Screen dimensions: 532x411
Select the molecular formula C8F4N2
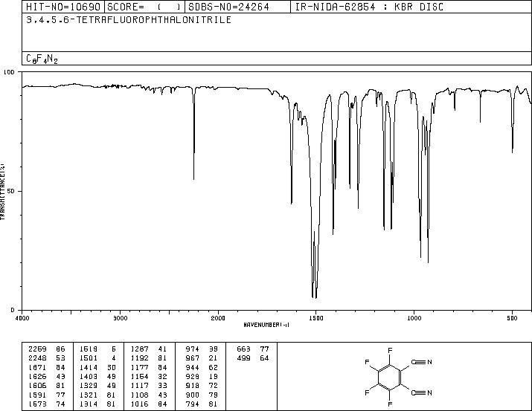[42, 59]
